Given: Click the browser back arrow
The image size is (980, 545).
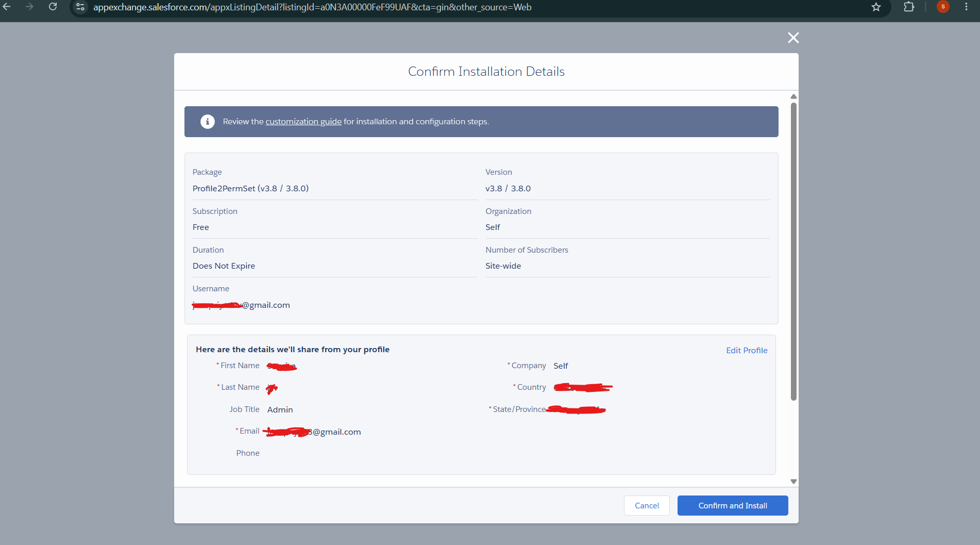Looking at the screenshot, I should click(x=7, y=7).
